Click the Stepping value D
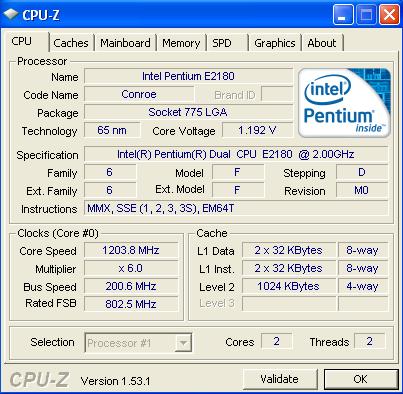Screen dimensions: 403x394 362,172
